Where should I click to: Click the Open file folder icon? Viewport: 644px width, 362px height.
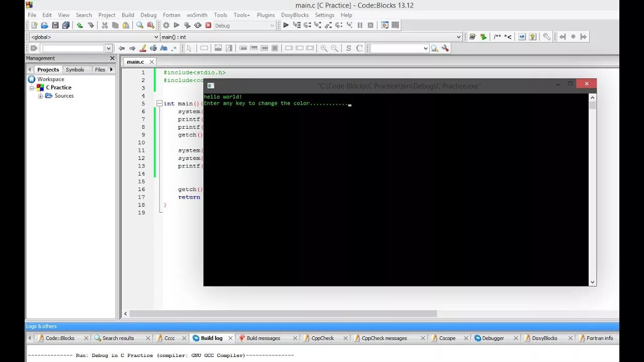click(x=45, y=25)
